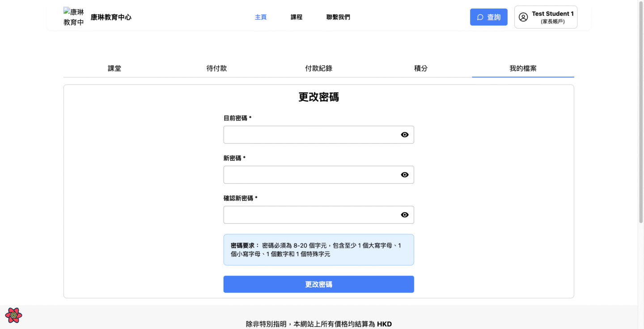
Task: Select the 我的檔案 tab
Action: pos(523,68)
